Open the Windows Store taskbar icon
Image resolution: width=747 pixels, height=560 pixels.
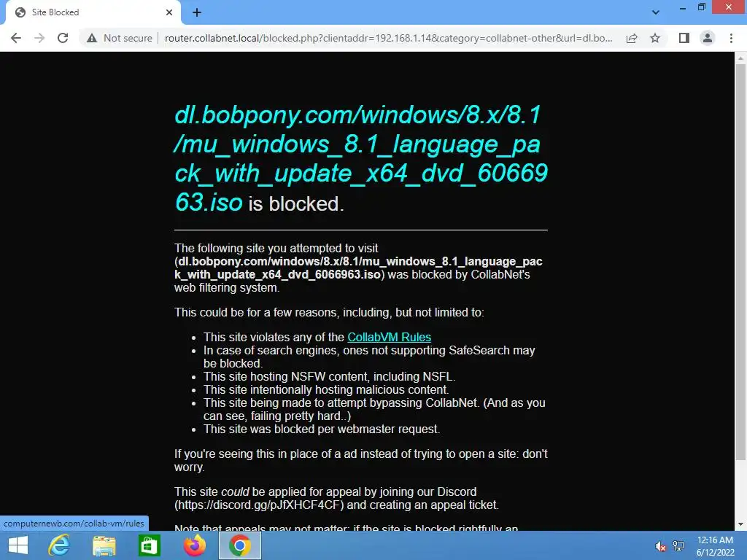coord(149,545)
